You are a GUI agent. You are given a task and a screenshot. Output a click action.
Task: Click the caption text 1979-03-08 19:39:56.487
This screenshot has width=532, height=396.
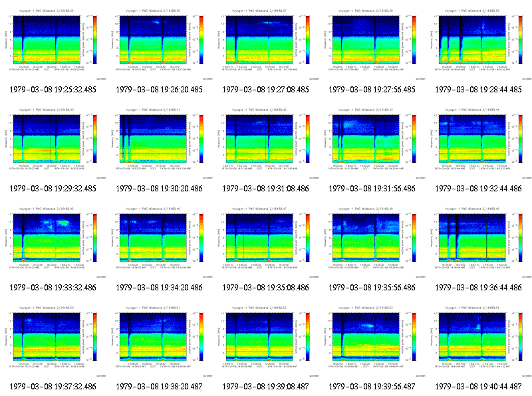pyautogui.click(x=372, y=387)
